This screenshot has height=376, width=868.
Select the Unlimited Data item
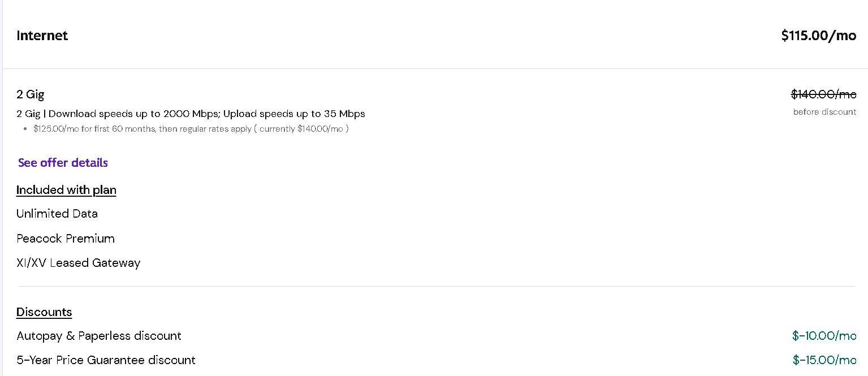tap(57, 214)
